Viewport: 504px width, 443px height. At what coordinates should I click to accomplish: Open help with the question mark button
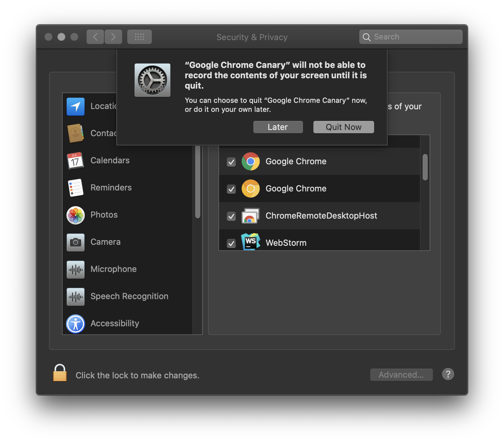pyautogui.click(x=448, y=374)
